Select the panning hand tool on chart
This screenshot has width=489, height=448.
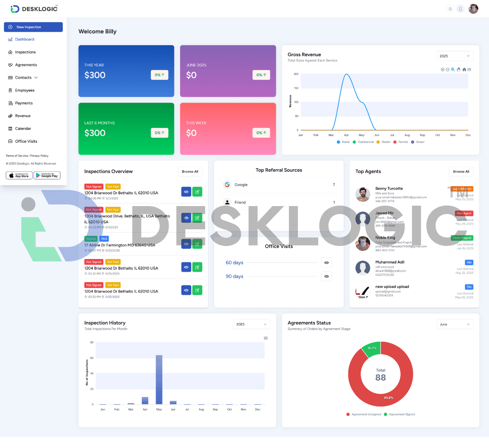458,70
